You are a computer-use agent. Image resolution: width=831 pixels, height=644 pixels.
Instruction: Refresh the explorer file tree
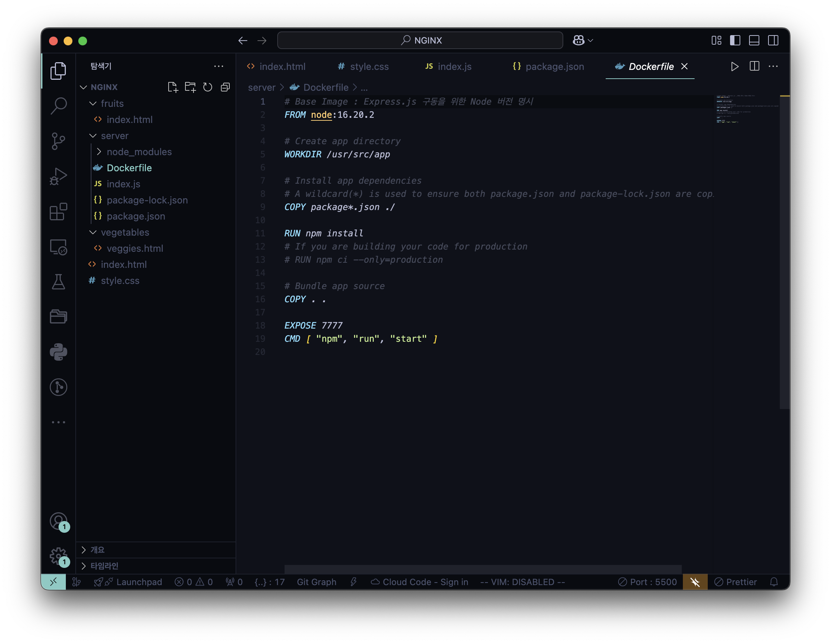207,87
